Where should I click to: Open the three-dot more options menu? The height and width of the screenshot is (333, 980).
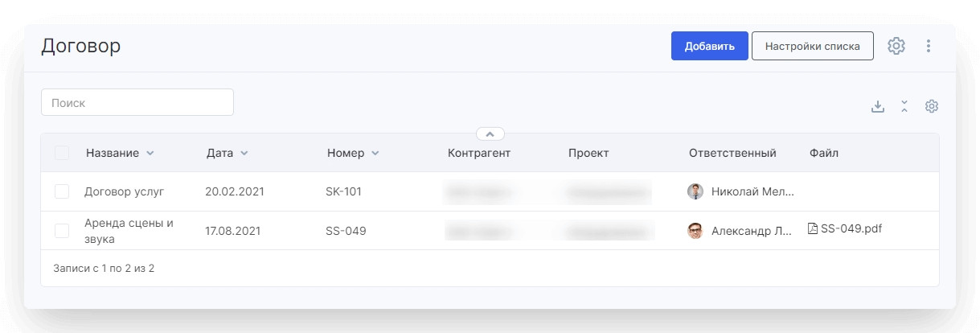coord(929,46)
